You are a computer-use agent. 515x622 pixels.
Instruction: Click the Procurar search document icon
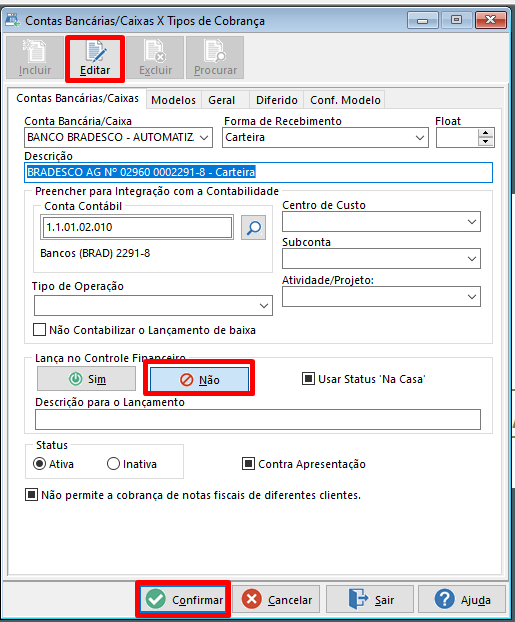[x=215, y=51]
